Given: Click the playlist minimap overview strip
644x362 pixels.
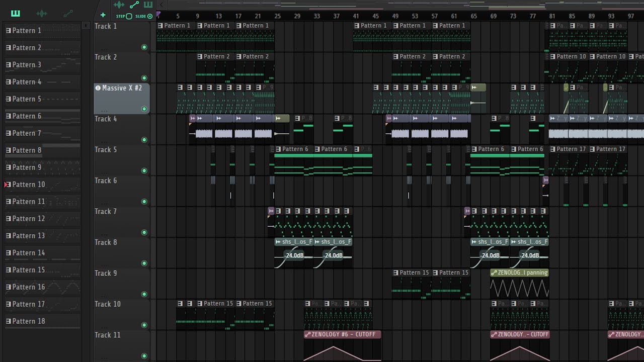Looking at the screenshot, I should tap(405, 5).
